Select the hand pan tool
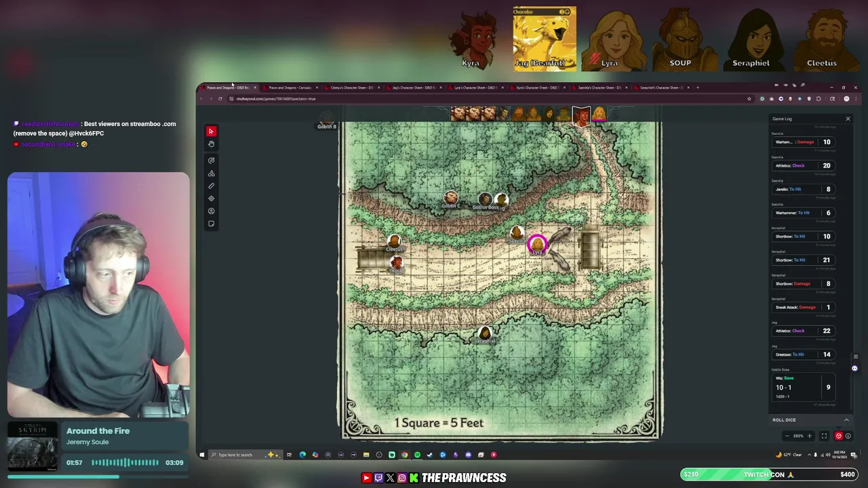The width and height of the screenshot is (868, 488). click(211, 144)
